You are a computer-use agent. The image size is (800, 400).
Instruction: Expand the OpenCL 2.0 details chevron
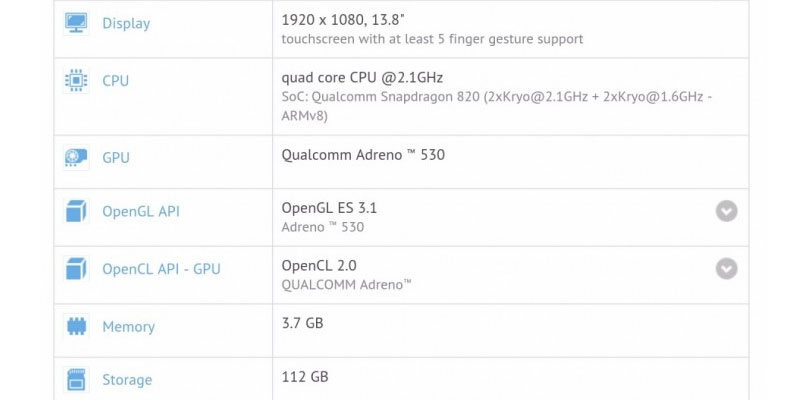click(727, 268)
